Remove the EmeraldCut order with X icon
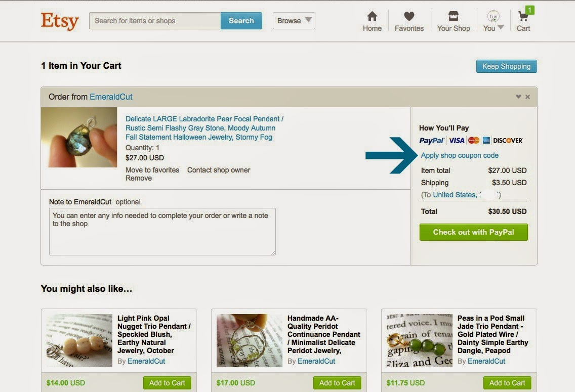 tap(528, 97)
